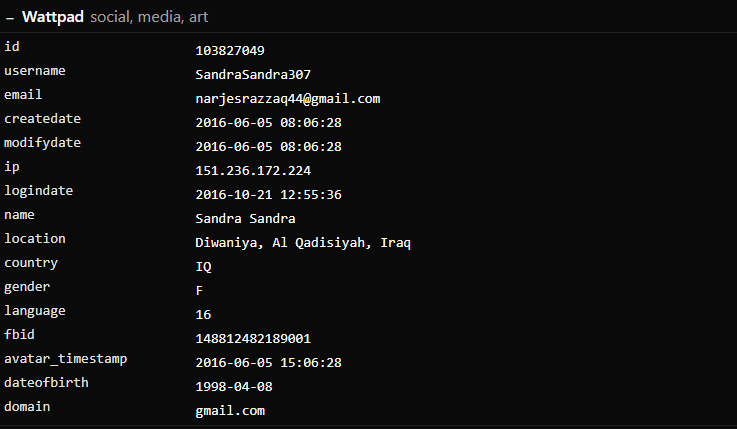
Task: Select the country code IQ
Action: pyautogui.click(x=204, y=267)
